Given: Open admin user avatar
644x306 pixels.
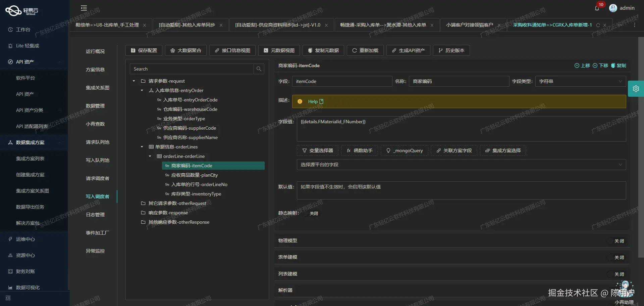Looking at the screenshot, I should (x=613, y=8).
